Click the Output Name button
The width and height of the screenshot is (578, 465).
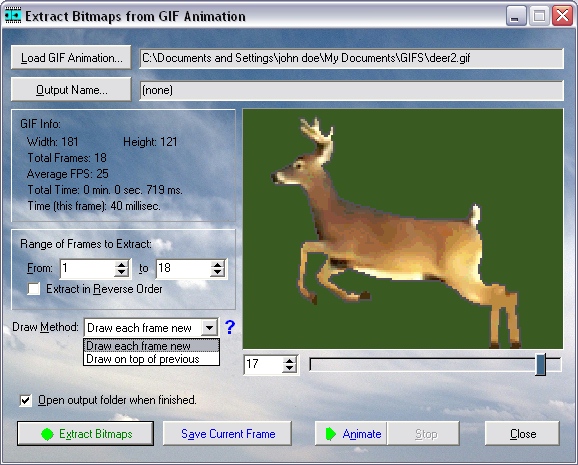[71, 90]
